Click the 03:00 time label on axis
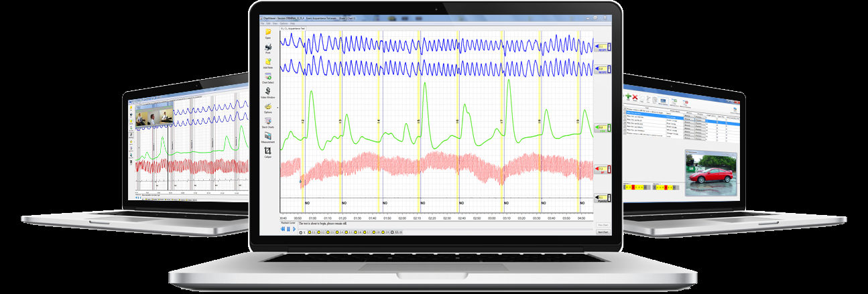 coord(492,218)
